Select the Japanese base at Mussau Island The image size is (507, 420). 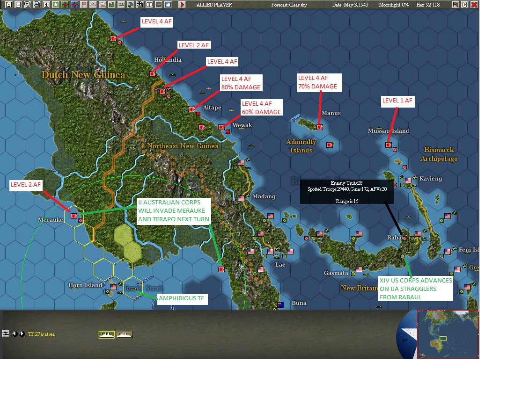389,145
